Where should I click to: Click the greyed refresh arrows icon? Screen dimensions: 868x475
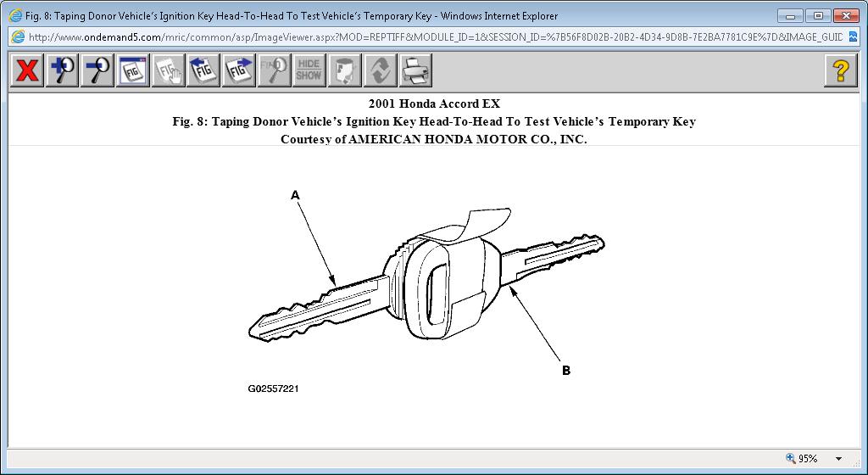tap(380, 70)
